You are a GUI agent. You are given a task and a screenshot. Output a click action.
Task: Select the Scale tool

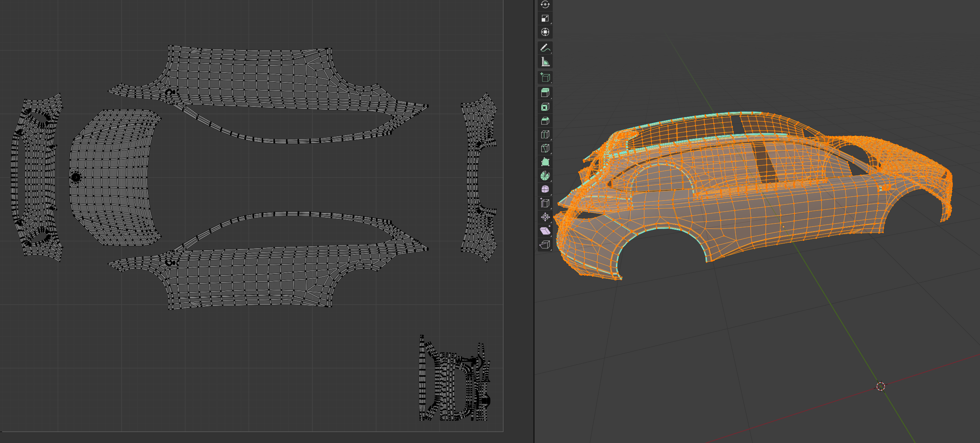[x=545, y=19]
